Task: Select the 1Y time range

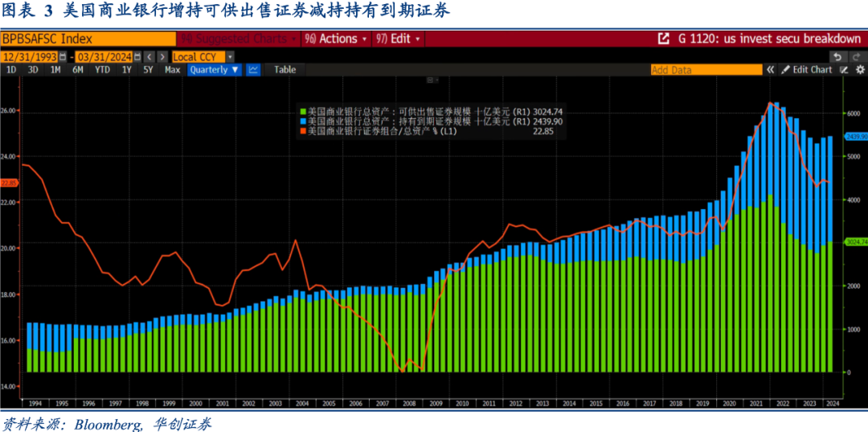Action: click(x=127, y=70)
